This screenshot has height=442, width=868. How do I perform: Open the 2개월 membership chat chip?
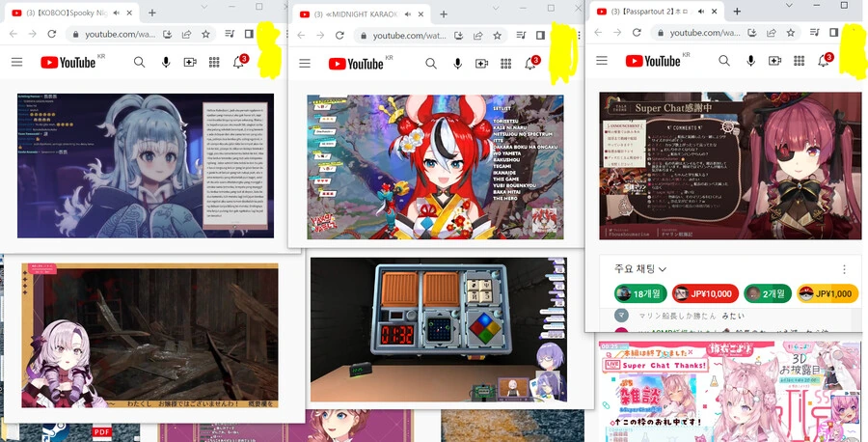(x=768, y=293)
